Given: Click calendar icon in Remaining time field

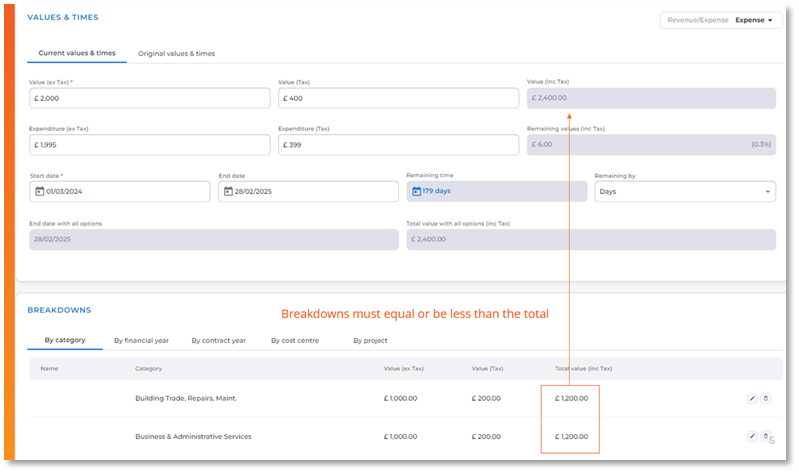Looking at the screenshot, I should (416, 191).
